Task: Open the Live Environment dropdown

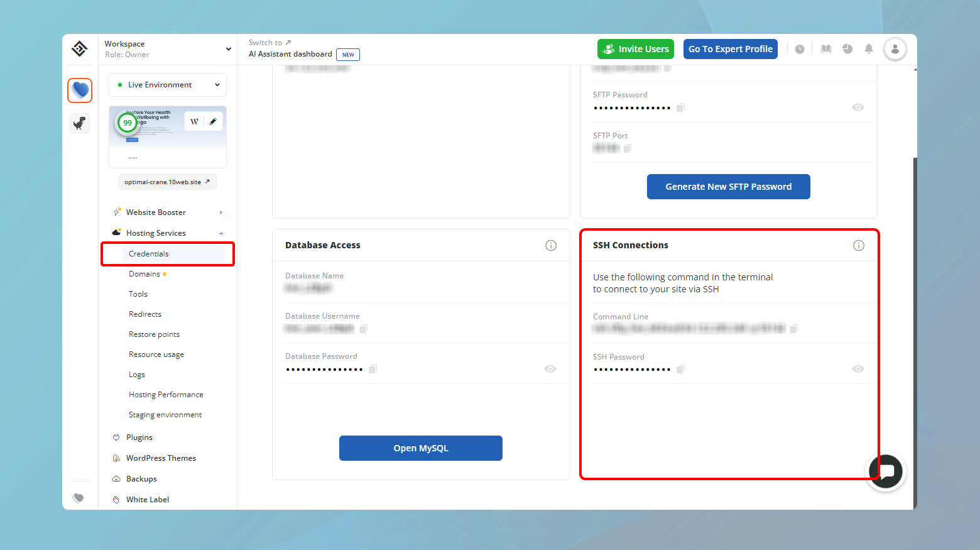Action: [x=167, y=84]
